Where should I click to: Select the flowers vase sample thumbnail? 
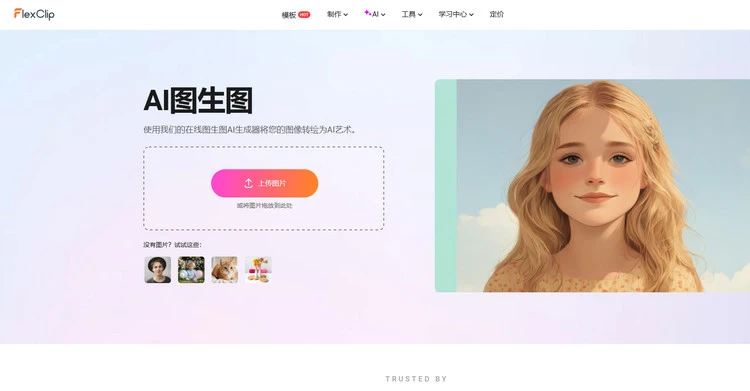(258, 269)
